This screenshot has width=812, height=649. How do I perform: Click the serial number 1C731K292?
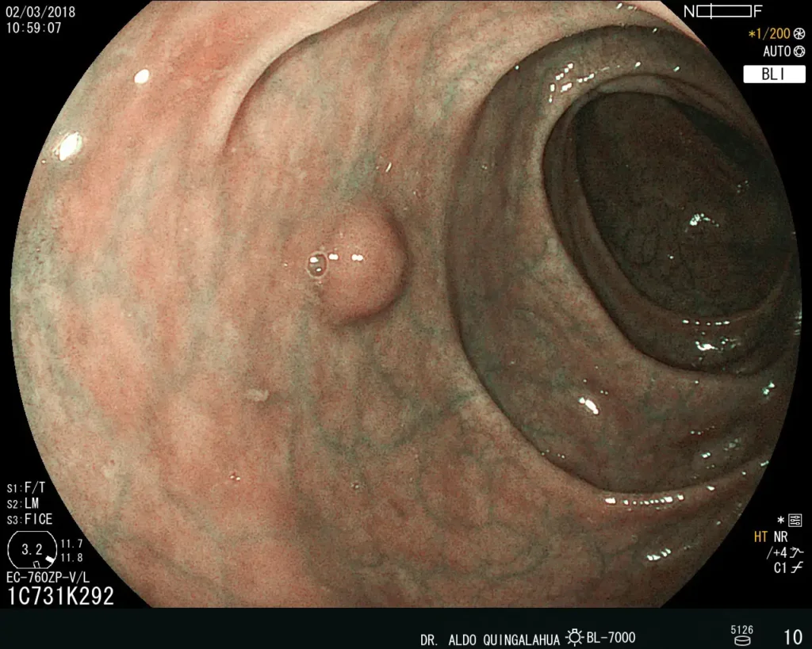60,597
